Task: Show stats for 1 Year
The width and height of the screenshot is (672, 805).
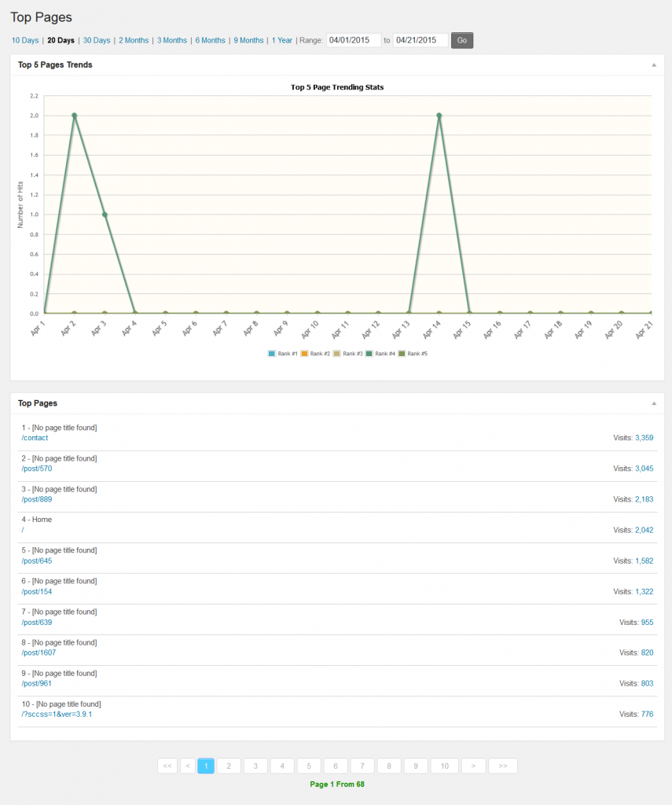Action: (281, 40)
